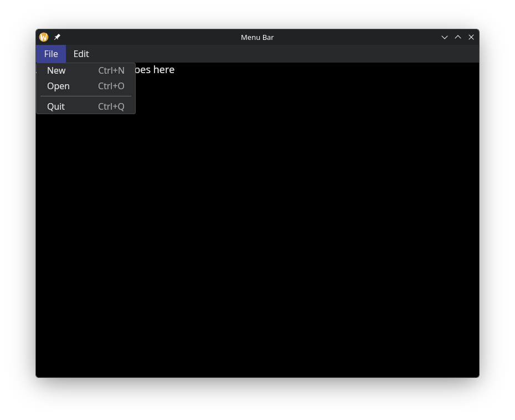
Task: Toggle window sticky state via pin icon
Action: [56, 37]
